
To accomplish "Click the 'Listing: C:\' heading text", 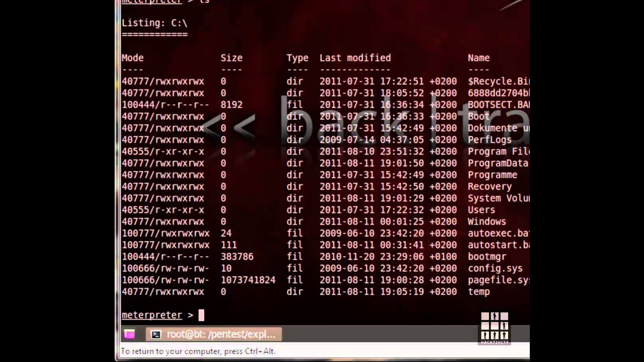I will pos(154,23).
